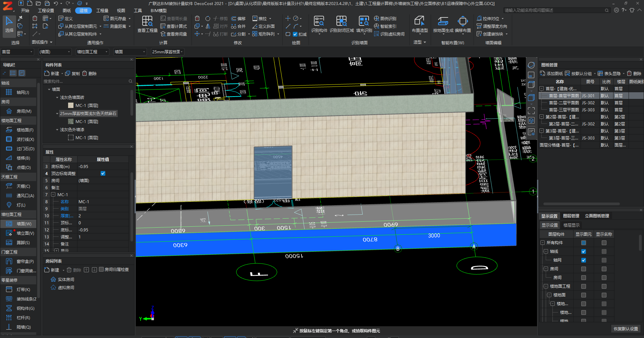Open 查看工程量 quantity viewer
The height and width of the screenshot is (338, 644).
tap(147, 24)
